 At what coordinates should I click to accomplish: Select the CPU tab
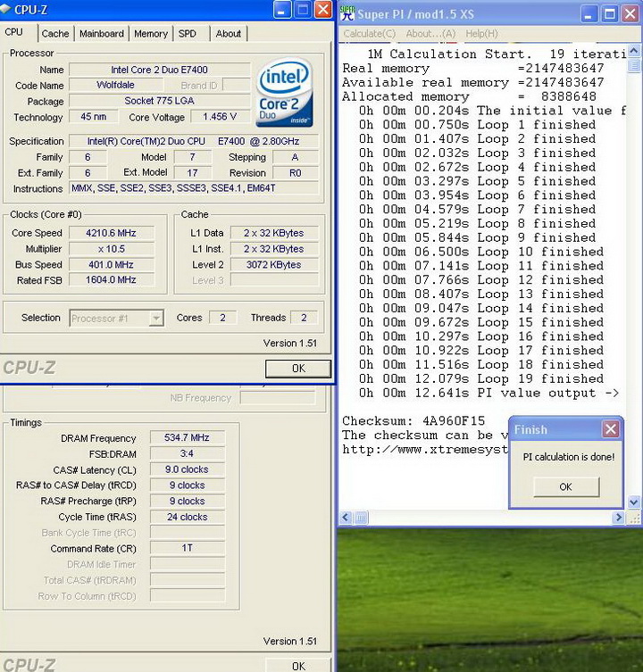click(x=14, y=32)
